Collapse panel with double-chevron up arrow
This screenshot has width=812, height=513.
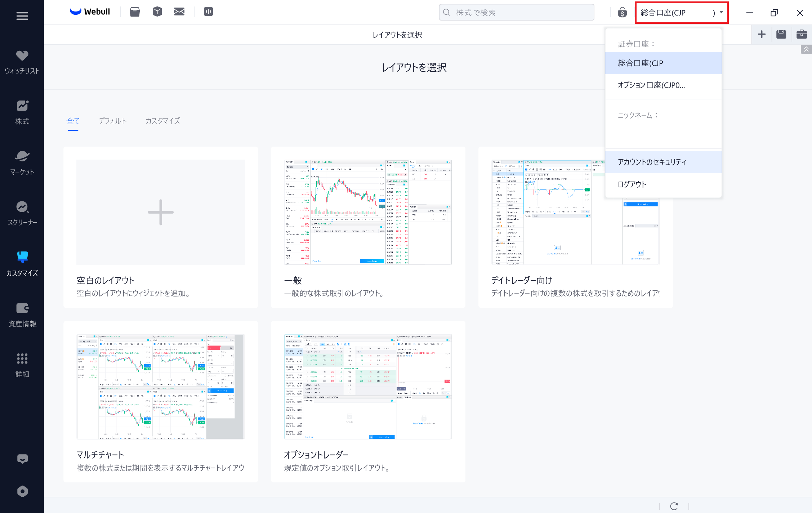806,49
